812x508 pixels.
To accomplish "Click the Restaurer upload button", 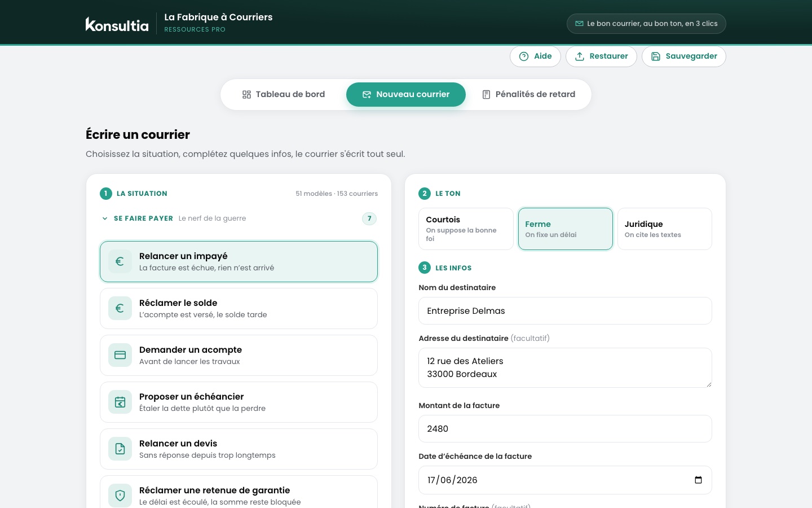I will [601, 56].
